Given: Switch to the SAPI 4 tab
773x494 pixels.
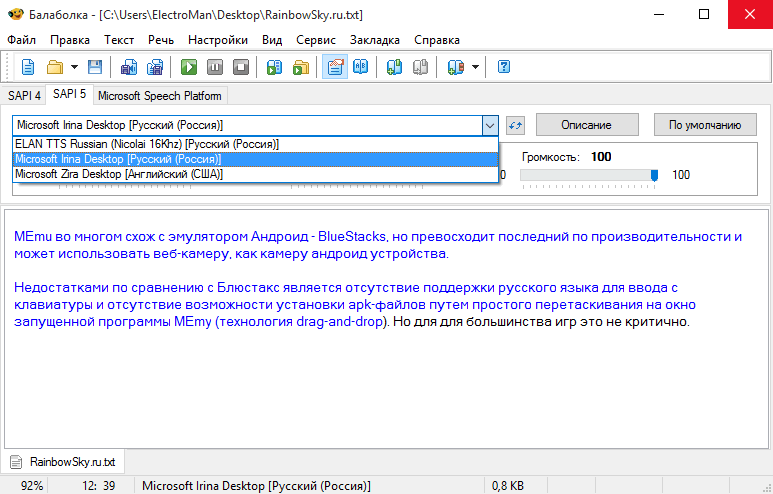Looking at the screenshot, I should click(x=24, y=96).
